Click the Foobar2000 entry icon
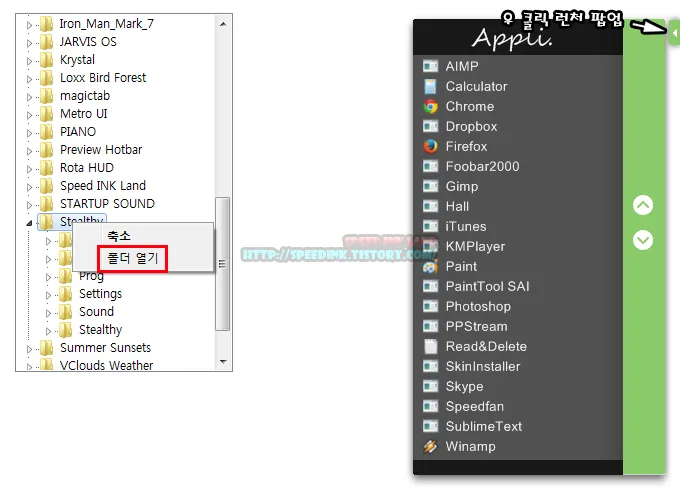The image size is (680, 497). coord(430,166)
